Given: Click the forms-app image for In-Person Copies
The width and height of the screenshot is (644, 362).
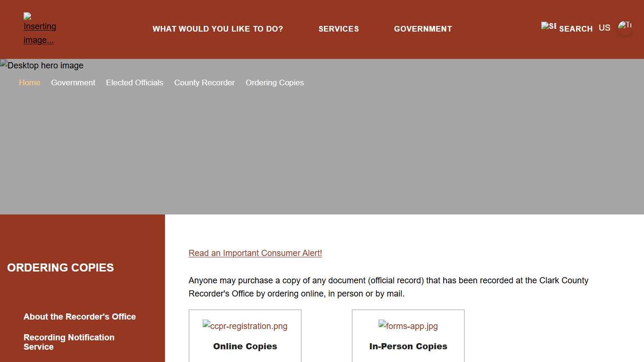Looking at the screenshot, I should 408,326.
